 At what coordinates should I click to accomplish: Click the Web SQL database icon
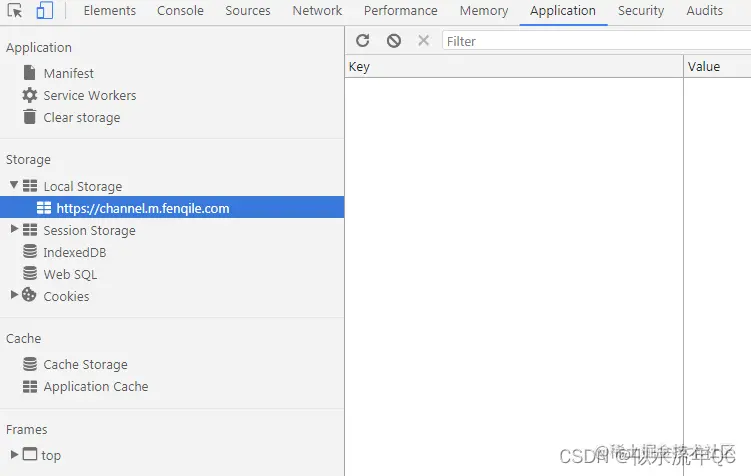tap(30, 273)
